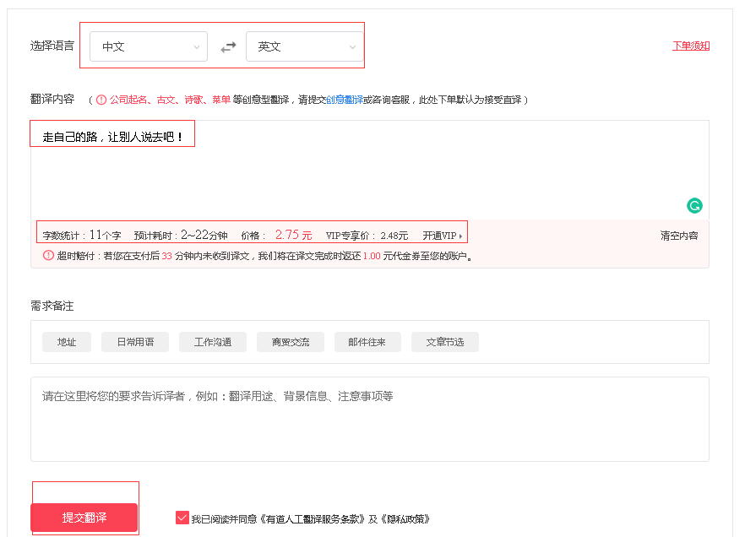
Task: Expand the 开通VIP option
Action: 443,236
